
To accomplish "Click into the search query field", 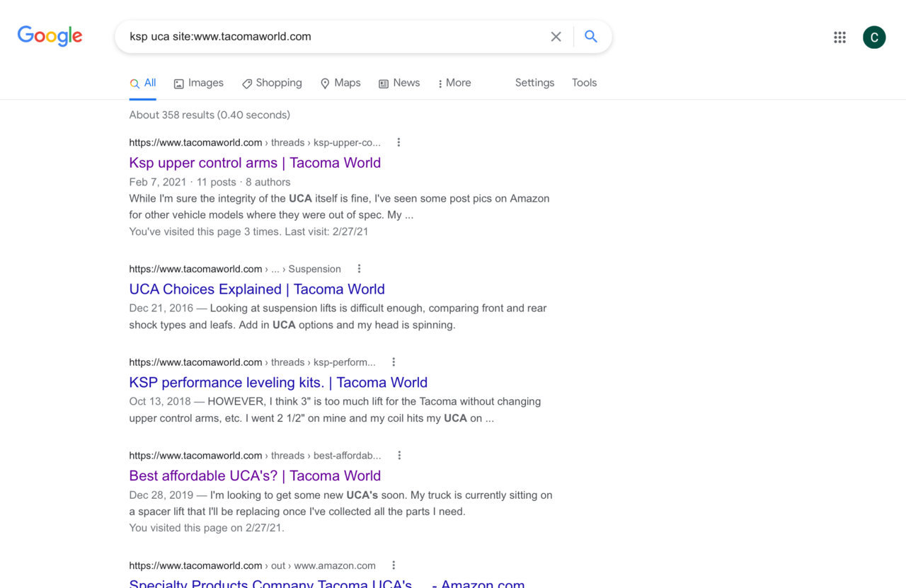I will (333, 37).
